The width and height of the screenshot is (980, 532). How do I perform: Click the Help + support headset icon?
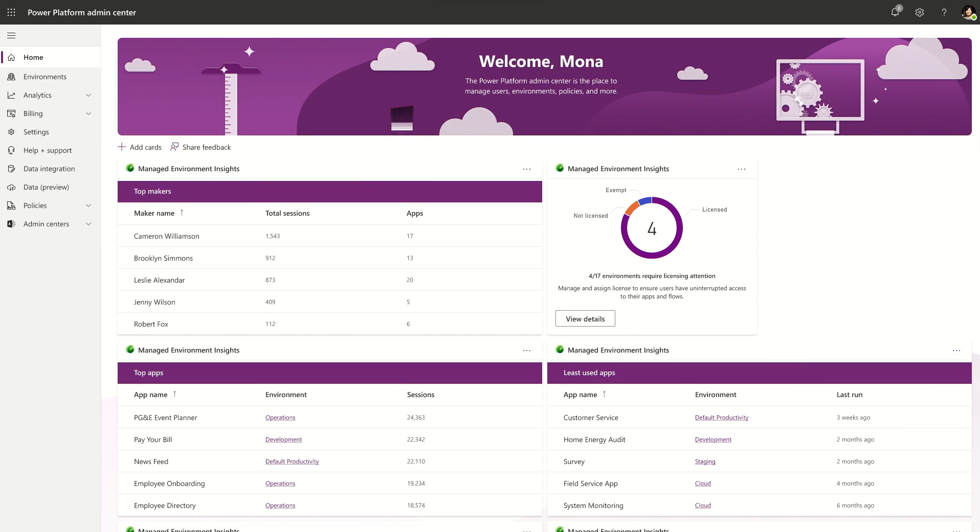coord(11,150)
